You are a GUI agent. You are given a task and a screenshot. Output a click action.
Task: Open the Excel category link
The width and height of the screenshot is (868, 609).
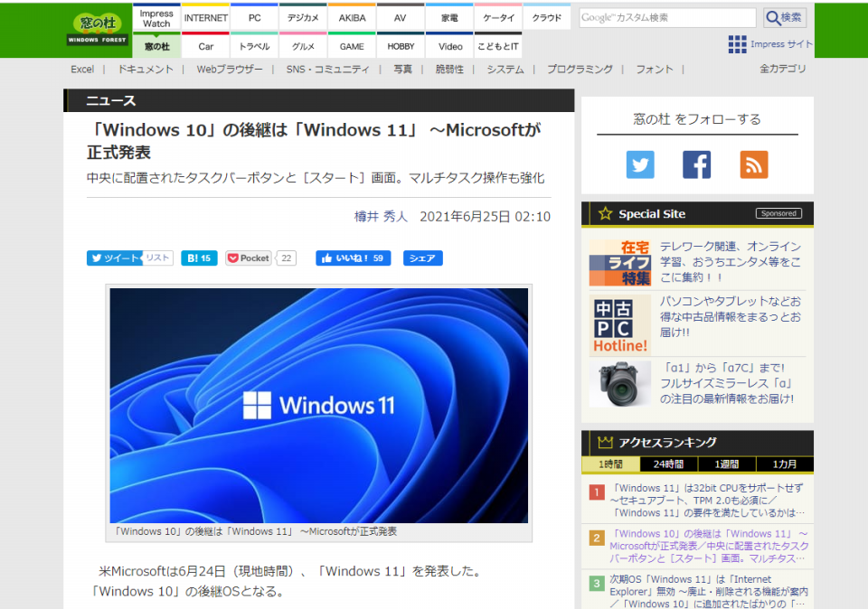pos(82,70)
